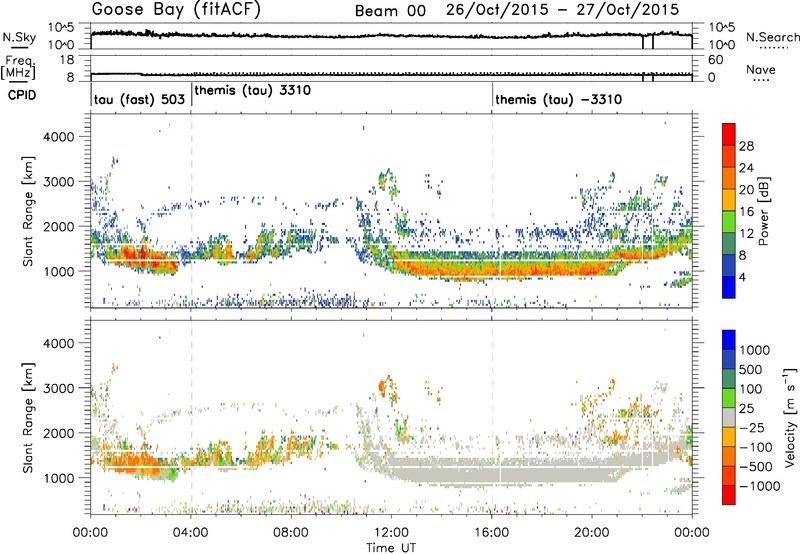
Task: Click the '25' value on Velocity color bar
Action: pyautogui.click(x=747, y=408)
